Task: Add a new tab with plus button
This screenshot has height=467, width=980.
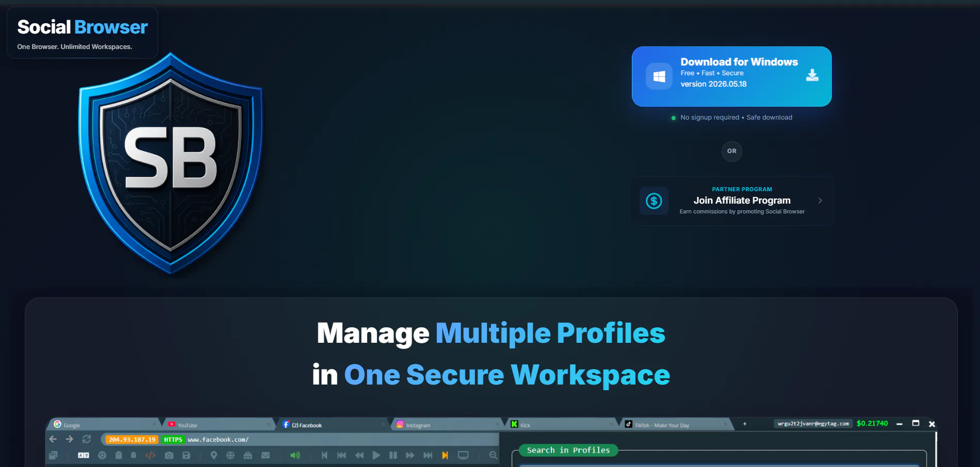Action: 745,424
